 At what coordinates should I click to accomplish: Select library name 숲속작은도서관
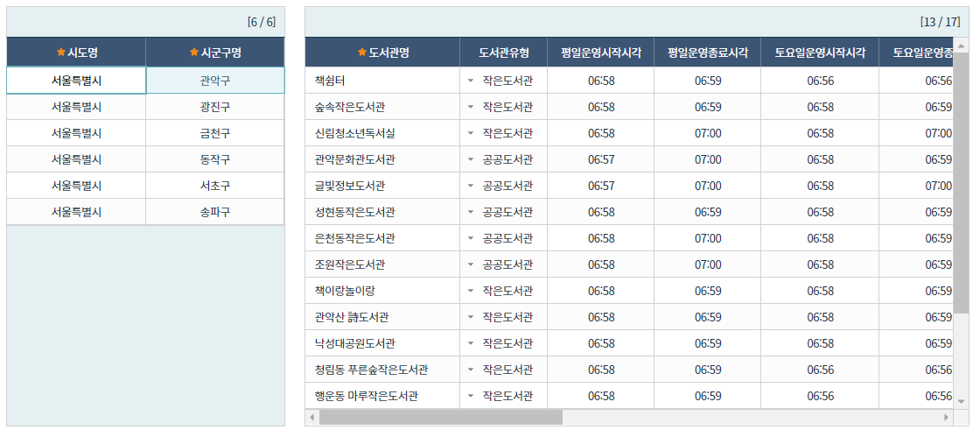(x=382, y=107)
